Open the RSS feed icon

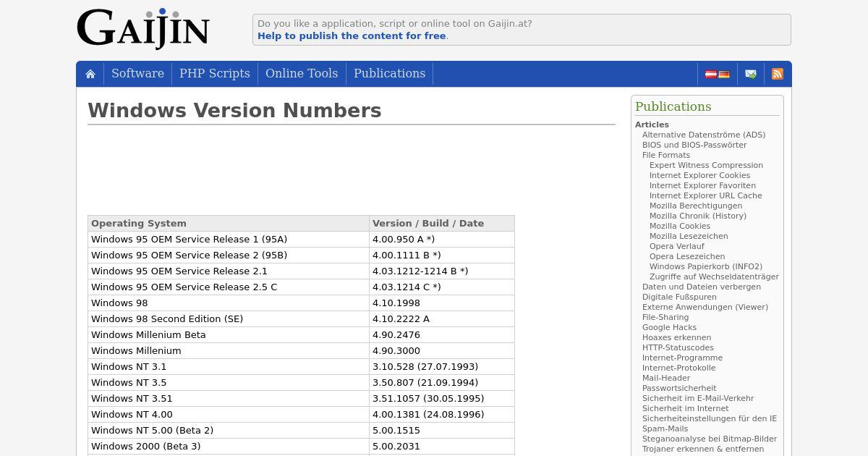click(778, 74)
